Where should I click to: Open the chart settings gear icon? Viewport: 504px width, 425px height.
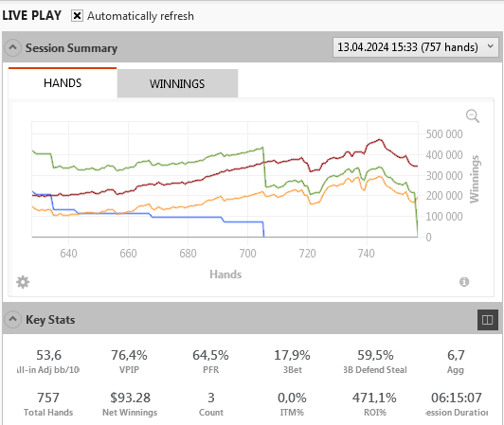pyautogui.click(x=23, y=282)
